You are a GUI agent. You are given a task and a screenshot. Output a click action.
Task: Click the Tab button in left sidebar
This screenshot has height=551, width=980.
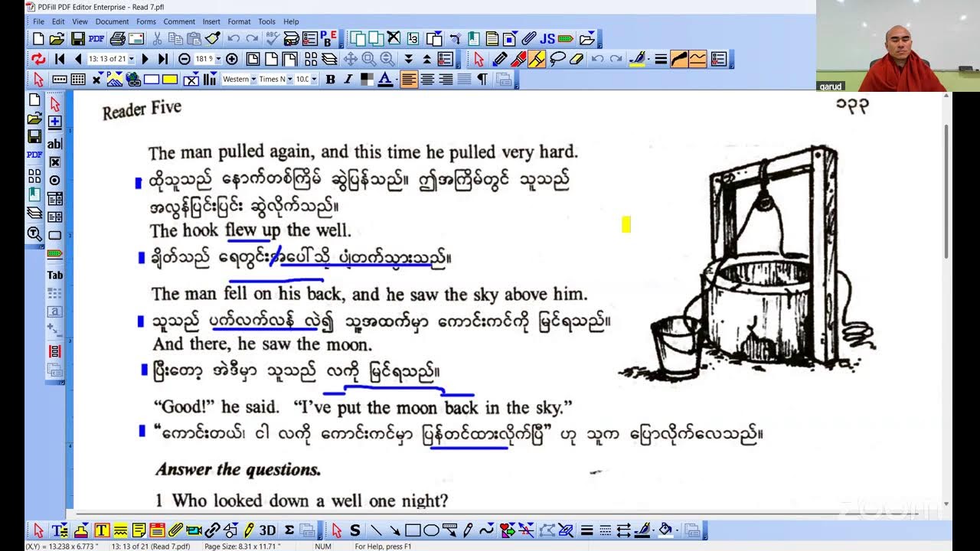(x=55, y=275)
